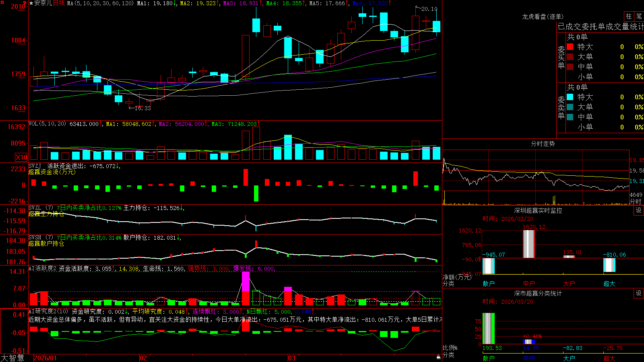Click the 超赢散户持仓 yellow label

point(46,243)
